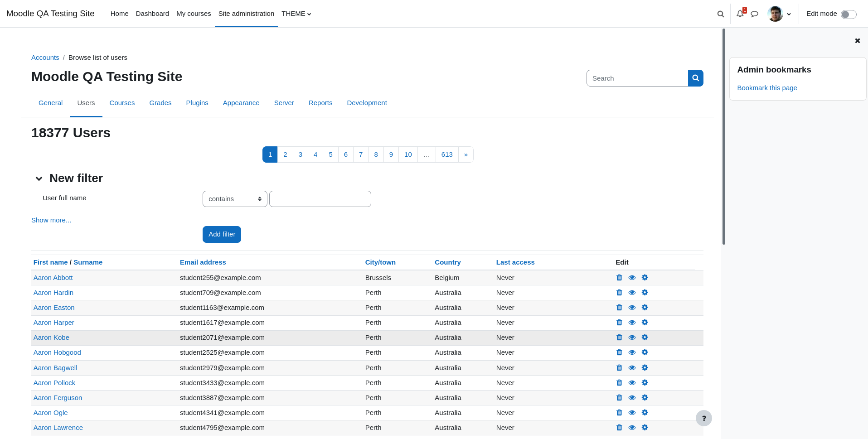This screenshot has width=868, height=439.
Task: Click Bookmark this page link
Action: [x=767, y=88]
